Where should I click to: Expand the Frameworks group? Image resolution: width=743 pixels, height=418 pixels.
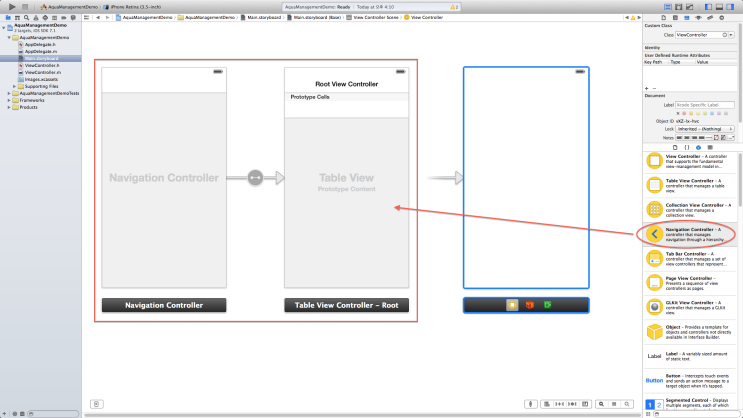[9, 100]
